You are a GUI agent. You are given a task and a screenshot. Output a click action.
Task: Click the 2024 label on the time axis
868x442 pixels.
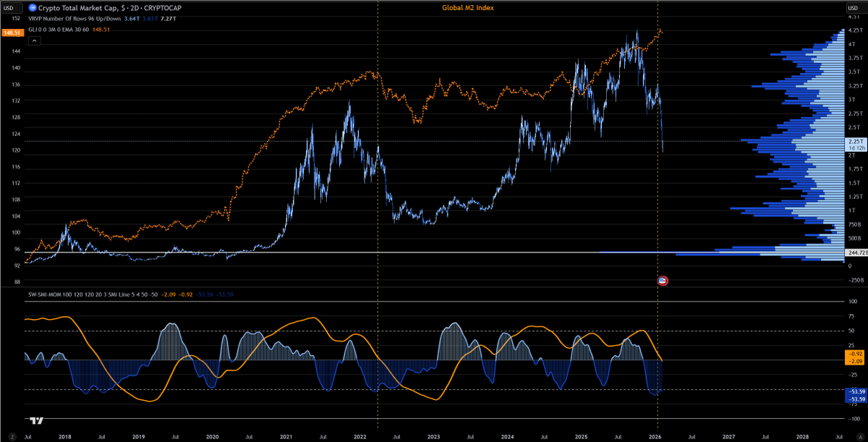[508, 437]
